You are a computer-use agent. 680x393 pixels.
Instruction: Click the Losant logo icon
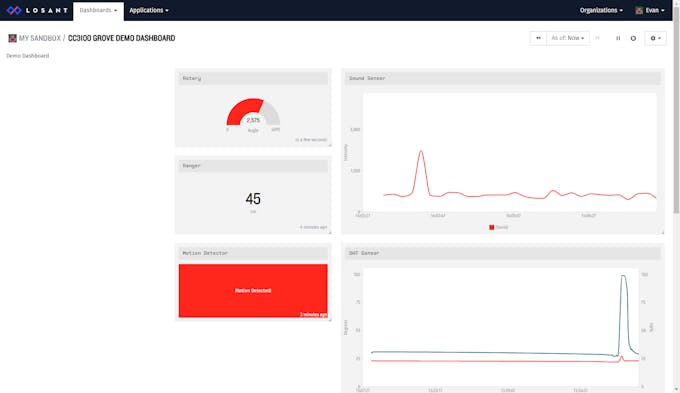pos(14,10)
